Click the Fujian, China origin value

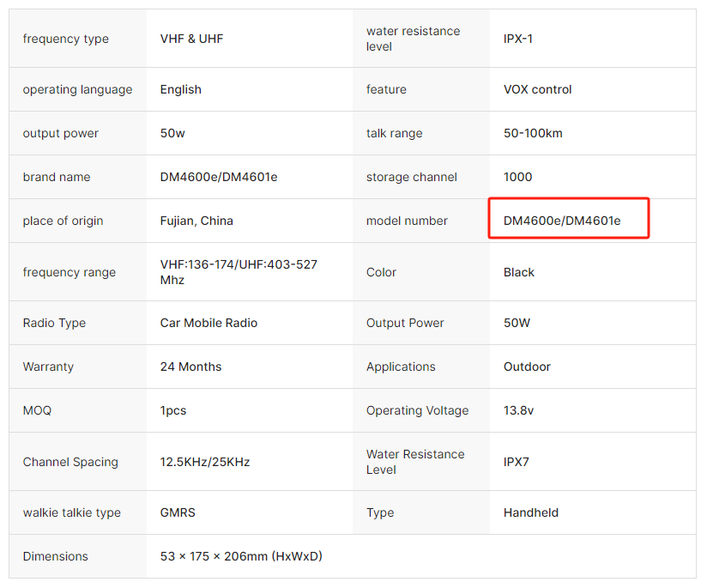[196, 221]
